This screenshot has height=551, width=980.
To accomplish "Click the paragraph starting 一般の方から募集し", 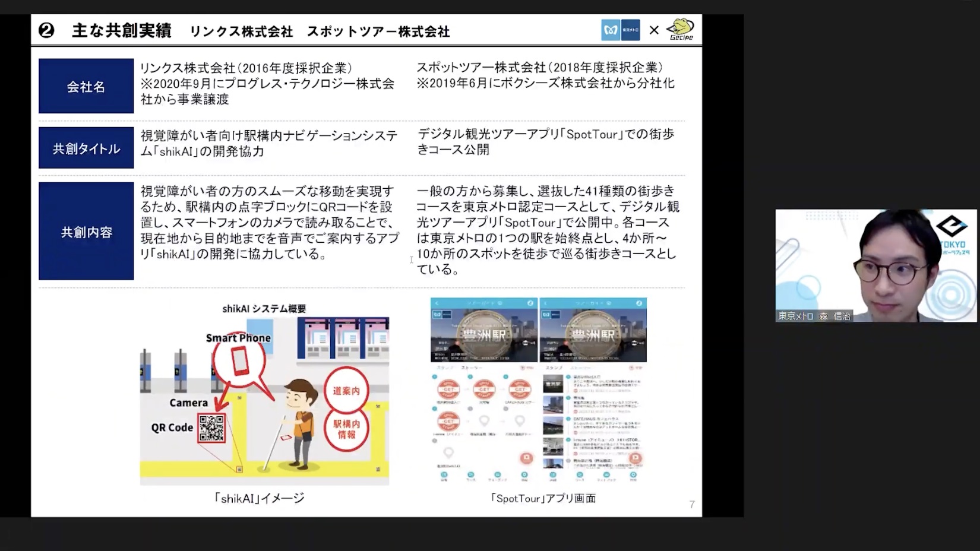I will click(x=548, y=230).
